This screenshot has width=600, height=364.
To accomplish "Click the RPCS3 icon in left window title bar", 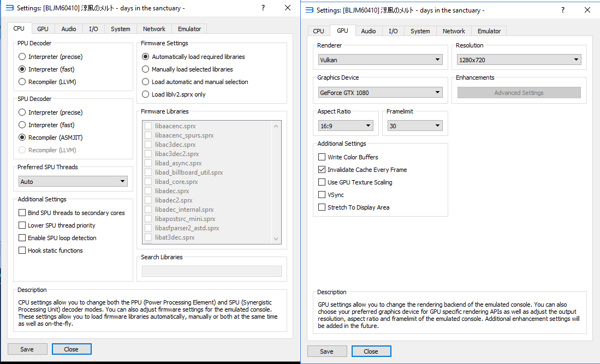I will coord(9,8).
